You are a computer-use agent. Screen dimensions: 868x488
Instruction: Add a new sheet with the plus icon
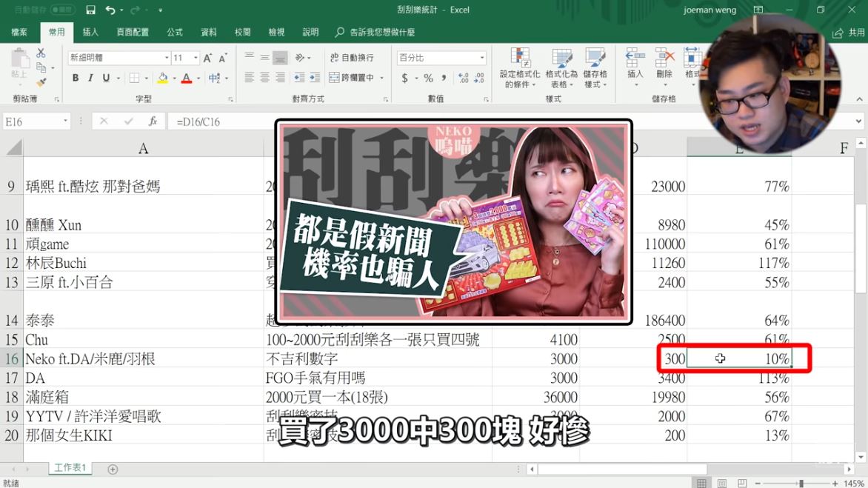(x=113, y=469)
